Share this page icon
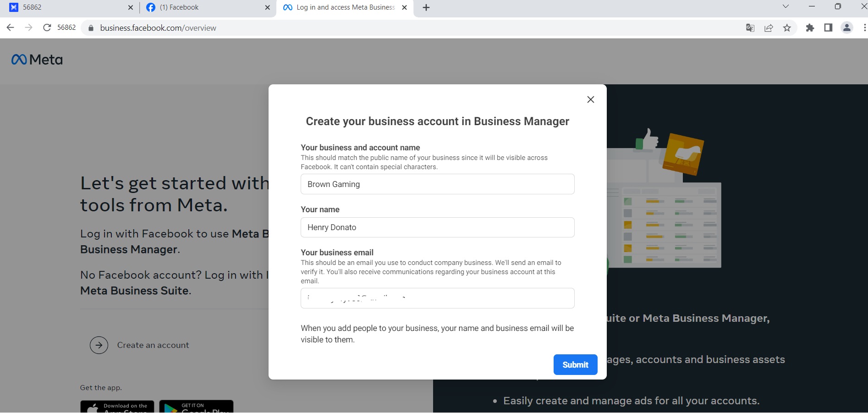This screenshot has height=413, width=868. coord(769,28)
